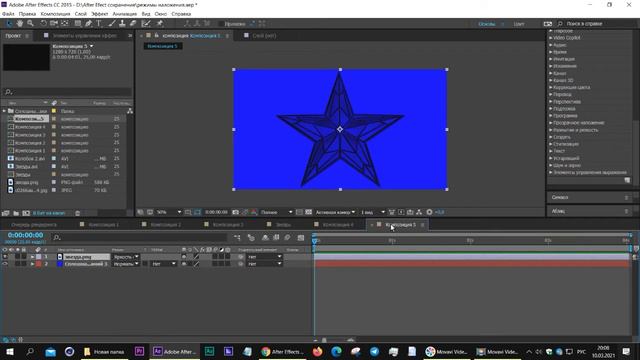
Task: Expand layer 2 properties triangle
Action: (32, 264)
